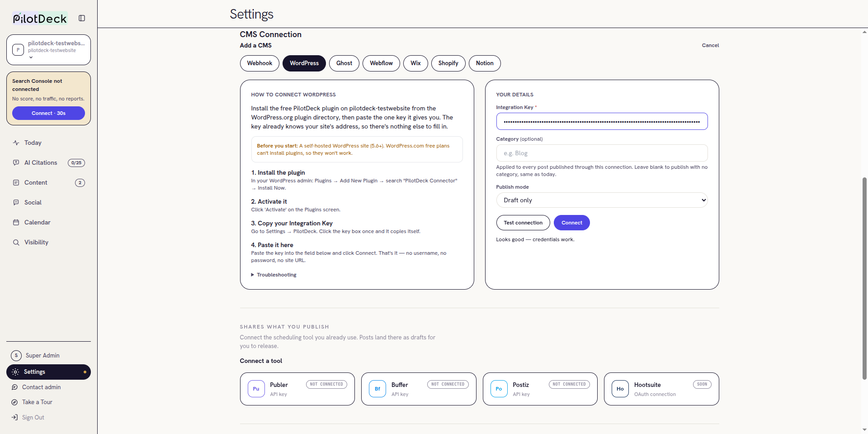
Task: Click Connect · 30s for Search Console
Action: [48, 113]
